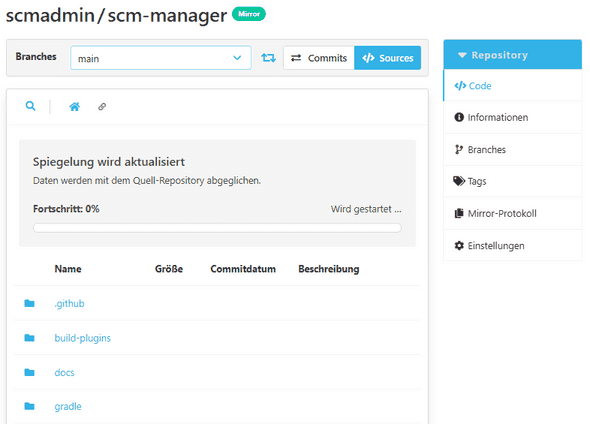This screenshot has height=424, width=590.
Task: Click the Tags label icon
Action: click(459, 181)
